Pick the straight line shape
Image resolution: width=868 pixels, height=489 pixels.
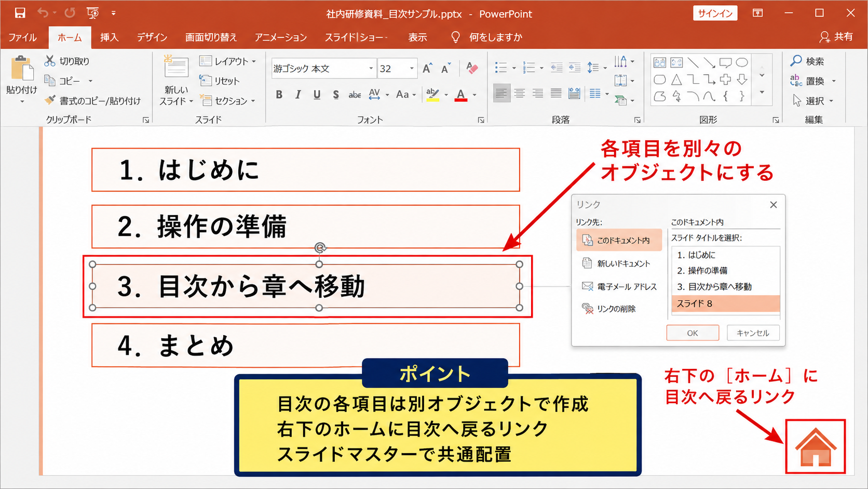pos(693,63)
